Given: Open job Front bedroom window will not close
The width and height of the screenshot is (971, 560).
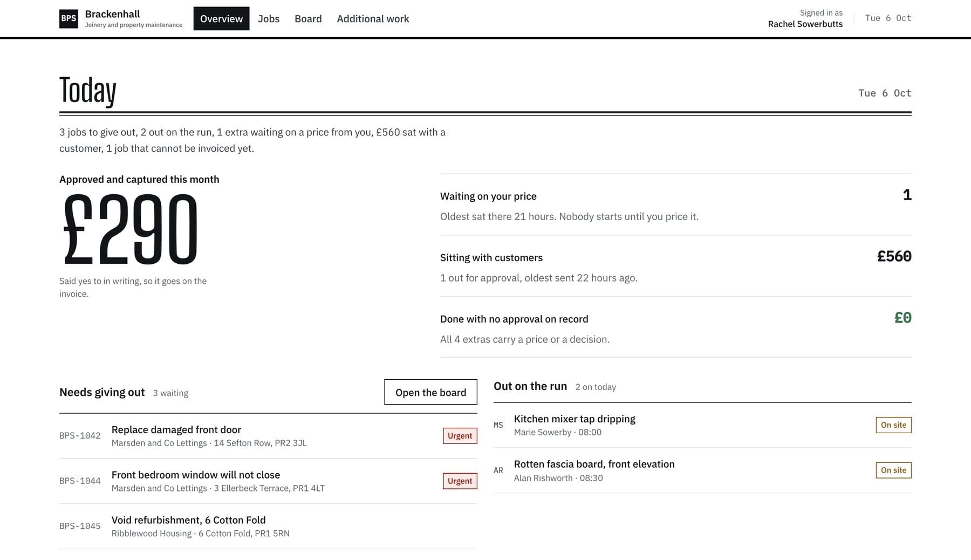Looking at the screenshot, I should (x=268, y=481).
